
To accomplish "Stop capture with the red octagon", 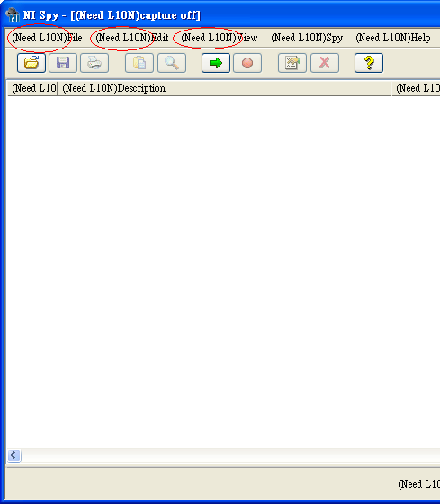I will pos(247,63).
